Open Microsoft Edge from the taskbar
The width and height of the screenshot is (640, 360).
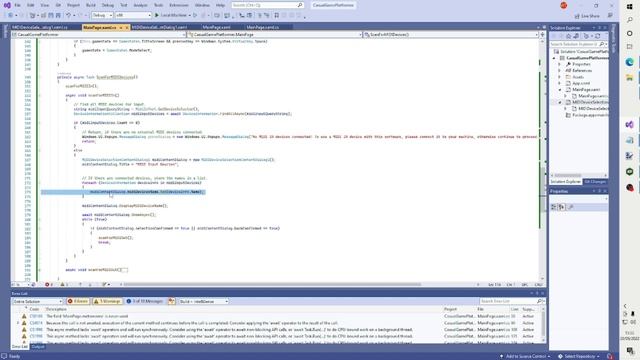[629, 62]
